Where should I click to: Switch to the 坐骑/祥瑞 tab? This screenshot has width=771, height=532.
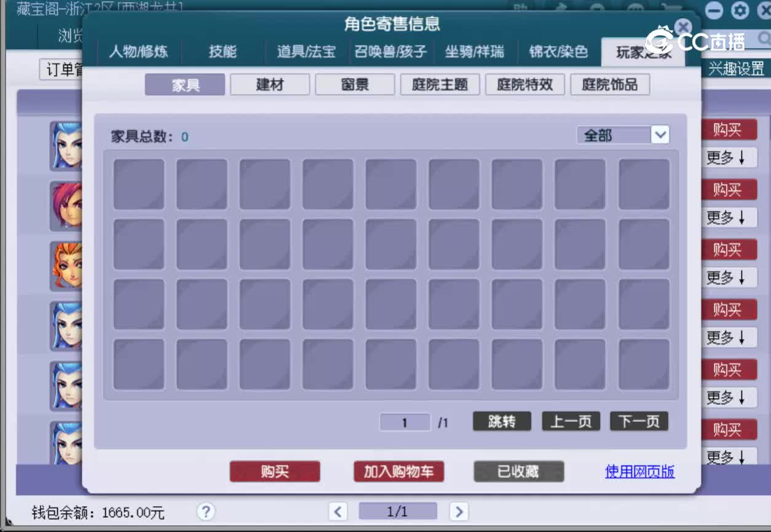pyautogui.click(x=475, y=53)
